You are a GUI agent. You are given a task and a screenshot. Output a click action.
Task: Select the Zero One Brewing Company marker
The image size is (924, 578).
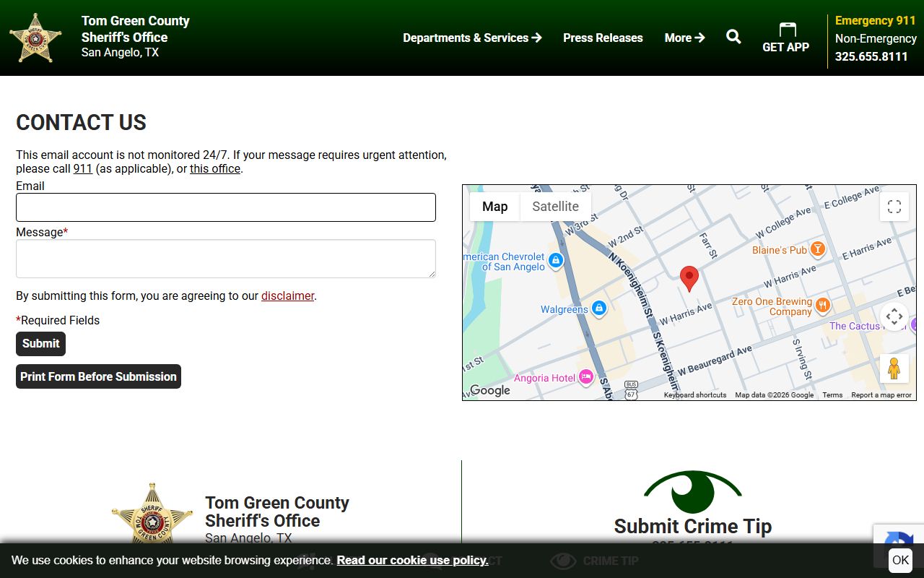(823, 306)
